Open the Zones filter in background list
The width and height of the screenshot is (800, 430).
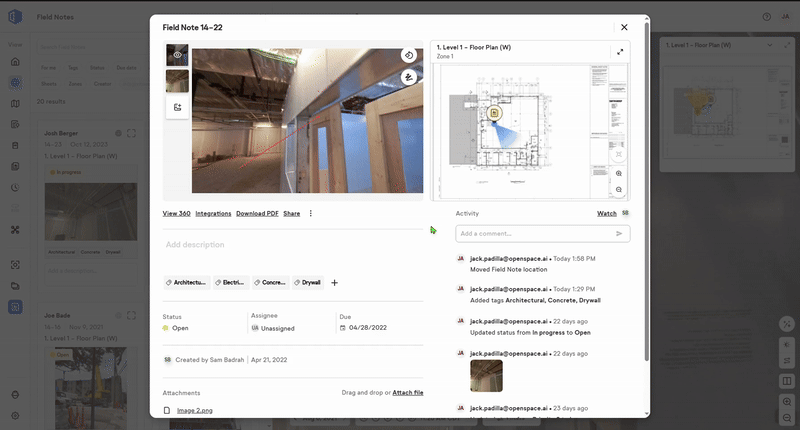pos(76,84)
